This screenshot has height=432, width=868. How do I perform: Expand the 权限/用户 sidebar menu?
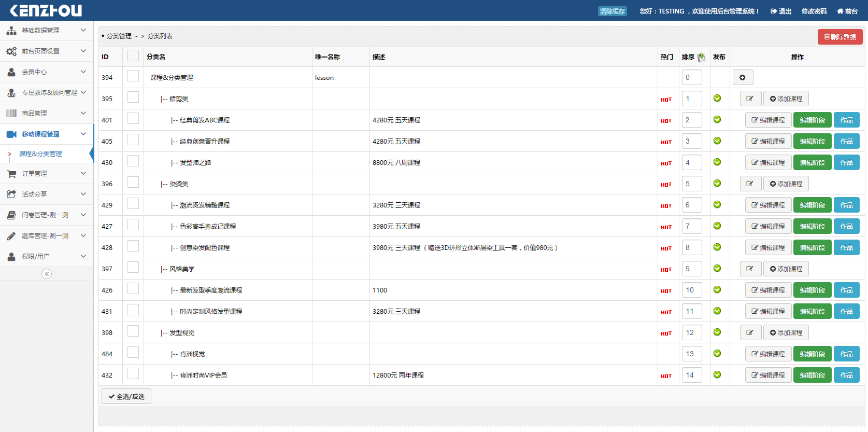pyautogui.click(x=46, y=256)
